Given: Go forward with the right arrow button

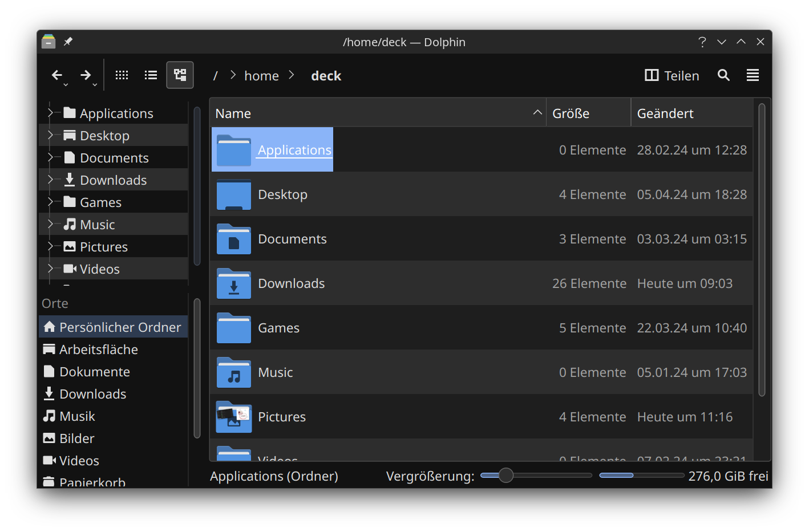Looking at the screenshot, I should [x=86, y=75].
